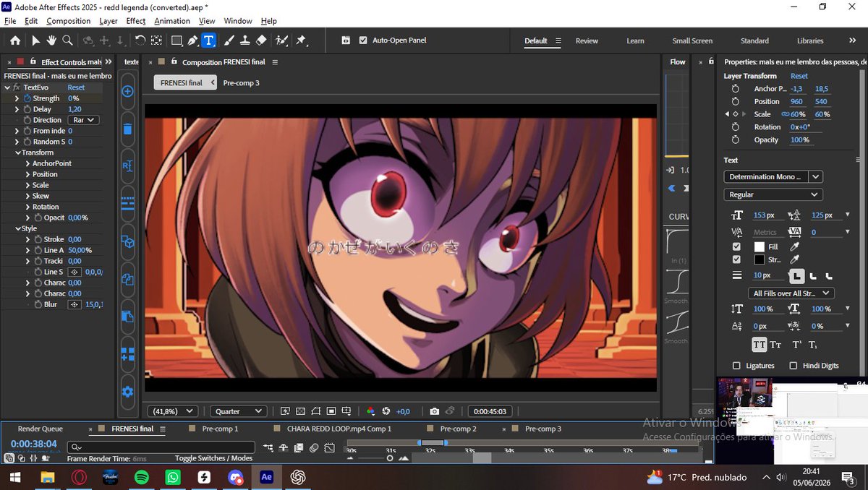
Task: Select the Hand tool
Action: [51, 40]
